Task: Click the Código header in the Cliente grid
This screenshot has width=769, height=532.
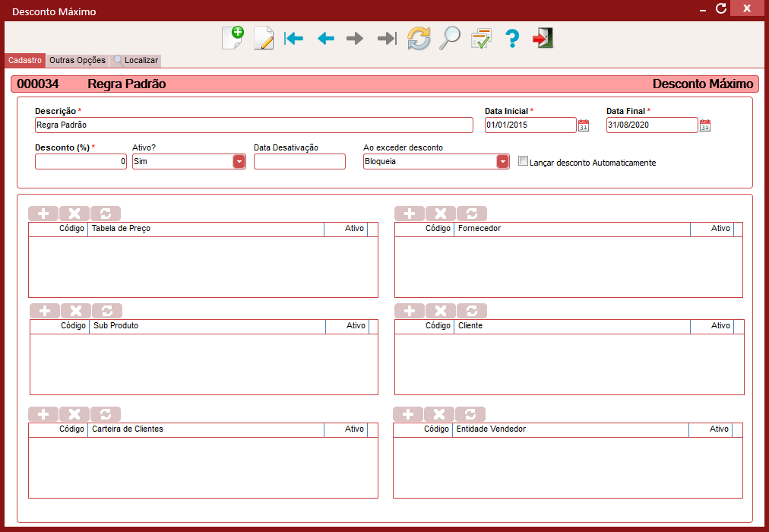Action: click(x=425, y=326)
